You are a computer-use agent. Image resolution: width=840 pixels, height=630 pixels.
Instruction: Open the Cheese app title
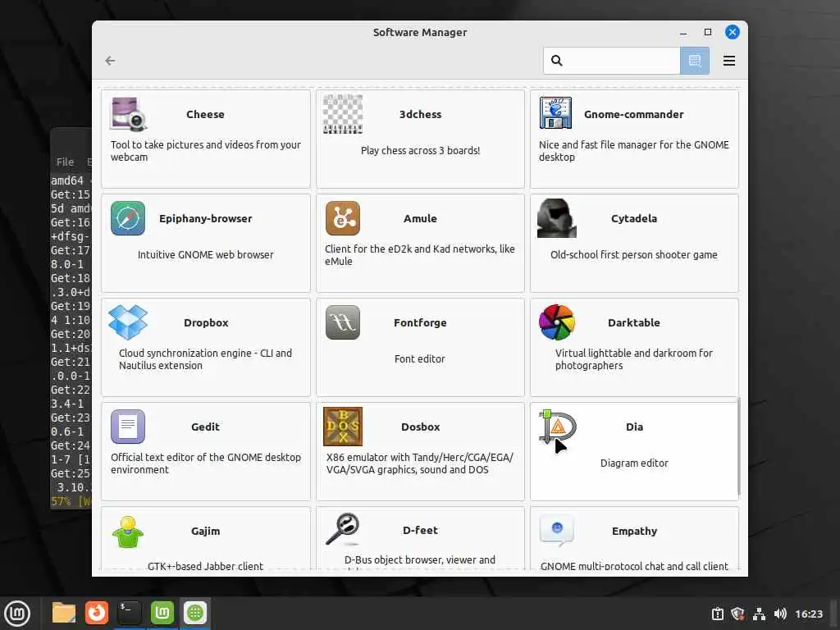205,114
